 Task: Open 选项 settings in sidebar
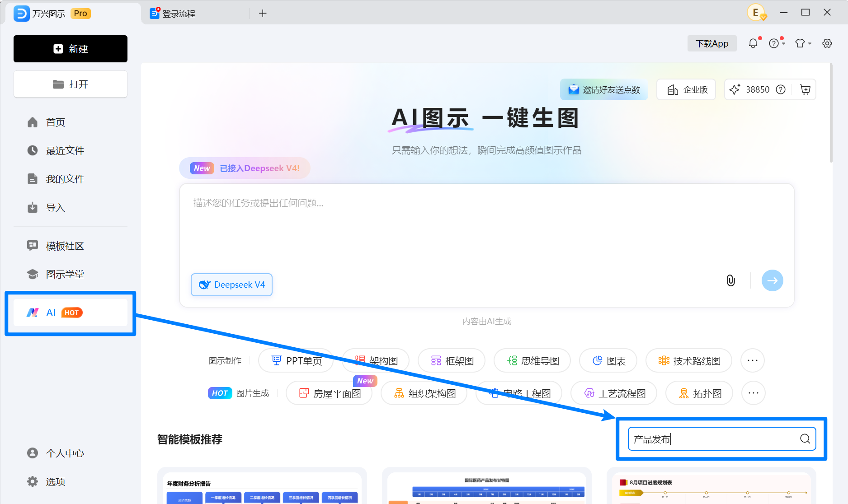71,481
